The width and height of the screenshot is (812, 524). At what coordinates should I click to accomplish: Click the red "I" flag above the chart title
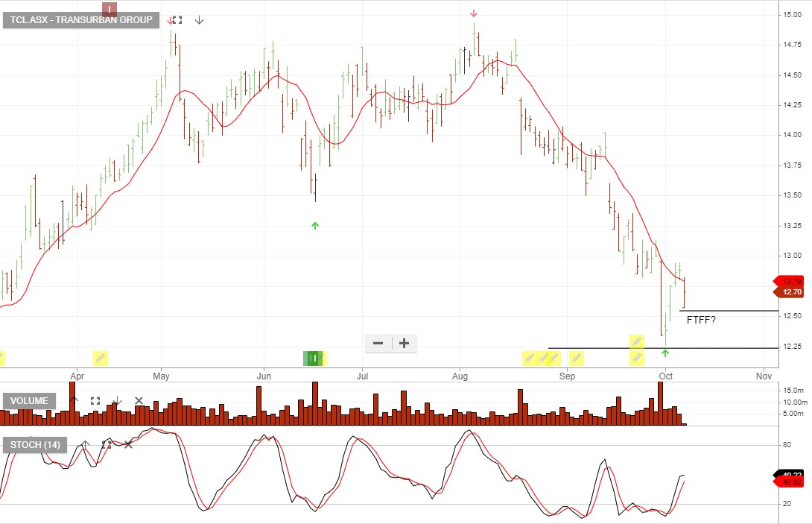(110, 9)
